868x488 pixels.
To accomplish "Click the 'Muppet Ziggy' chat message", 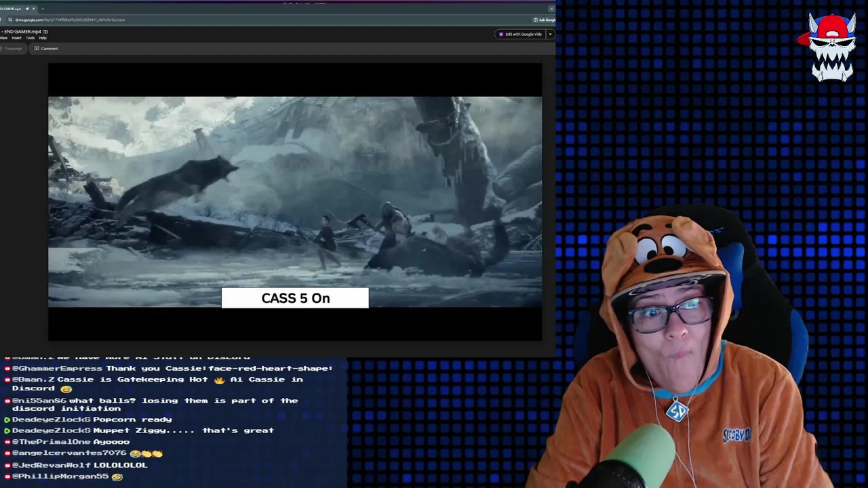I will (x=138, y=430).
